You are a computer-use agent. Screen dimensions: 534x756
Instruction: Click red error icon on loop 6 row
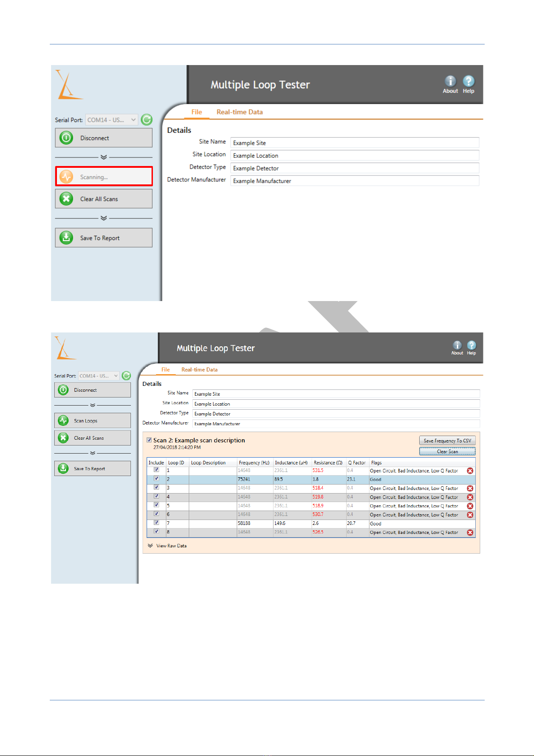pyautogui.click(x=470, y=515)
